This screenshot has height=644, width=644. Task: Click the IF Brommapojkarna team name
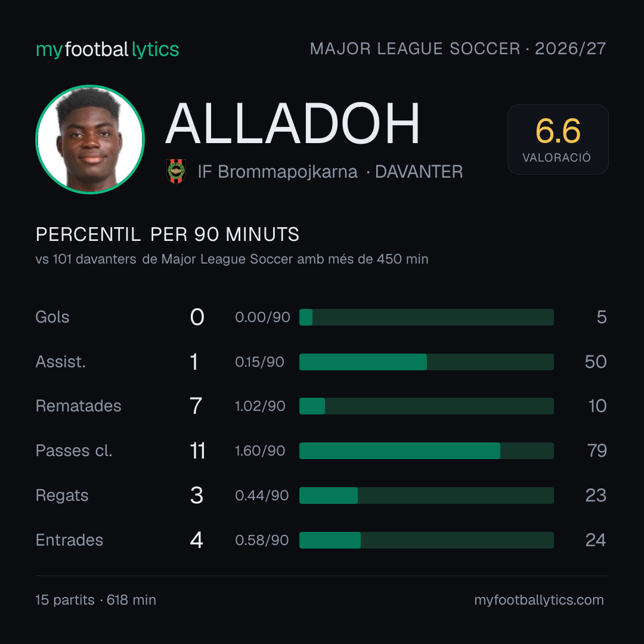278,172
